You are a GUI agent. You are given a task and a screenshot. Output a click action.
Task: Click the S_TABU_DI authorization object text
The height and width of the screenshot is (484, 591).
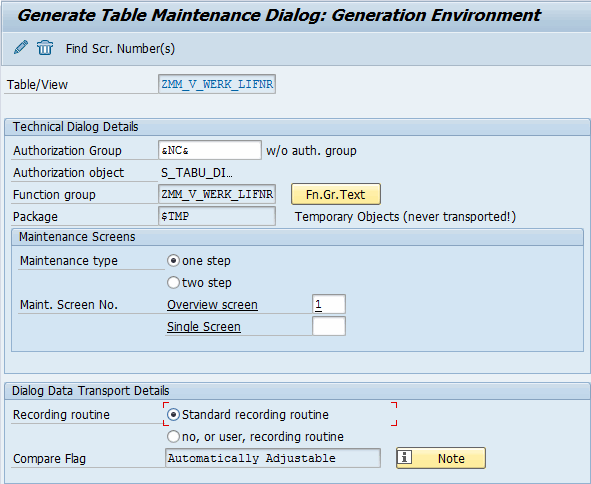click(x=197, y=173)
